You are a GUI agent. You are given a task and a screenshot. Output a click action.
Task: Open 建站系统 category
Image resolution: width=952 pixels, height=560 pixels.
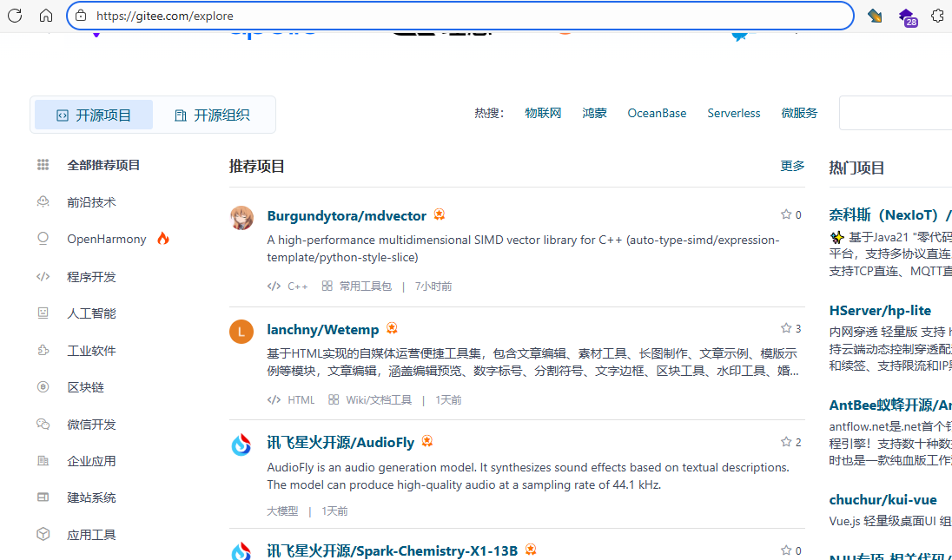(91, 497)
